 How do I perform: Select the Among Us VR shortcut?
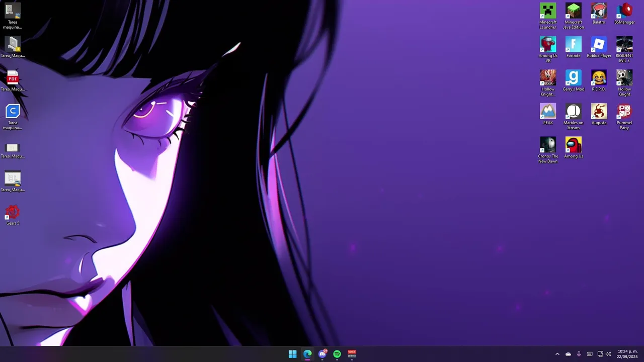coord(548,50)
